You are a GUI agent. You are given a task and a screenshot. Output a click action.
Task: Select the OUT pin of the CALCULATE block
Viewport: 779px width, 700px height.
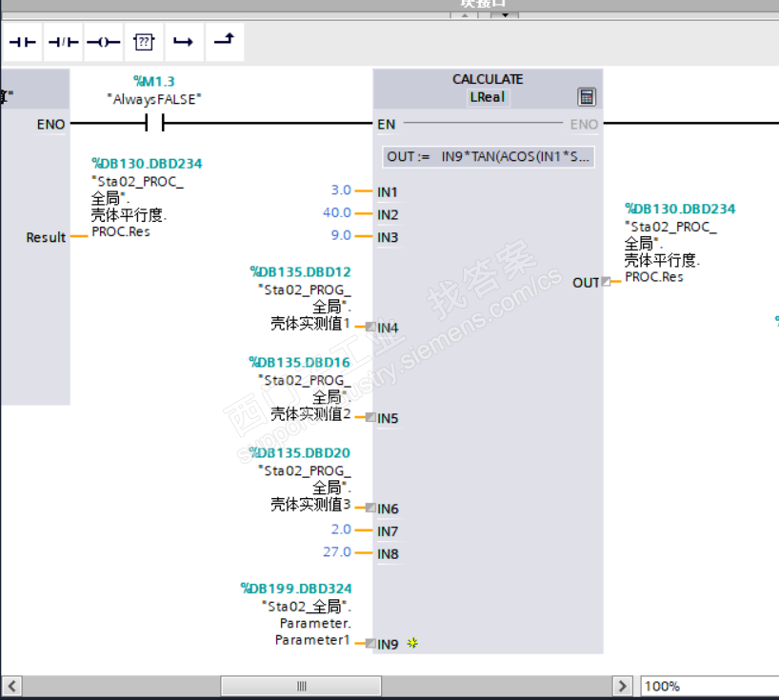tap(586, 283)
